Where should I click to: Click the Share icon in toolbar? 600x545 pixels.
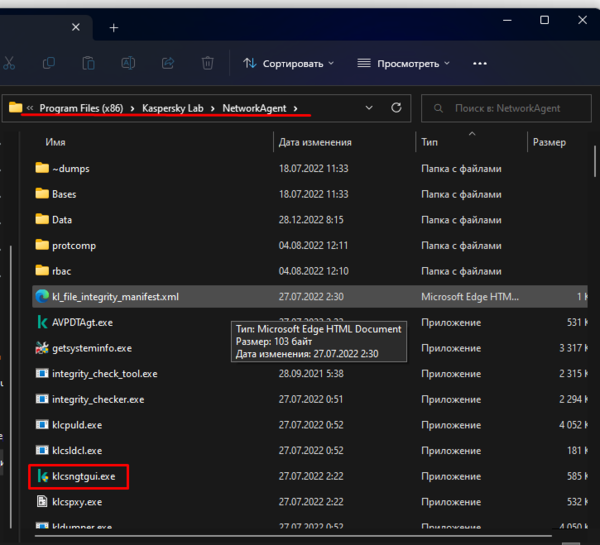point(168,63)
